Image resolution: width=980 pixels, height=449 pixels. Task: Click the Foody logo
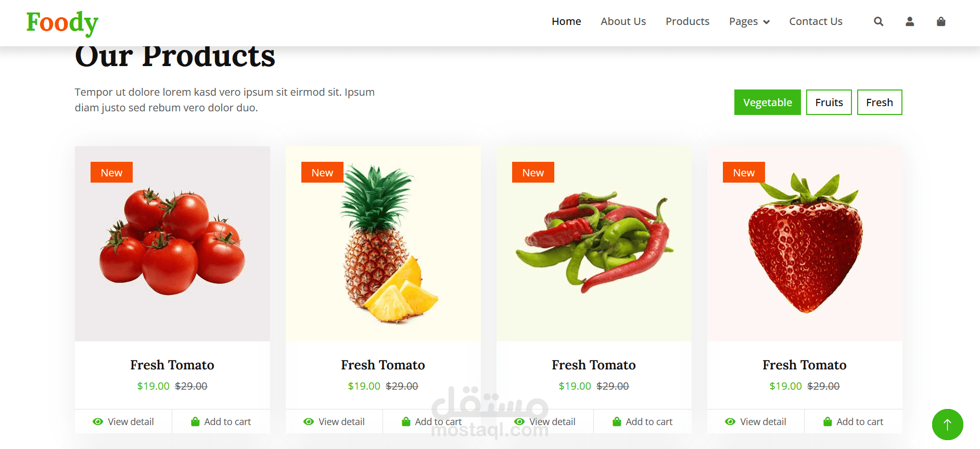62,23
